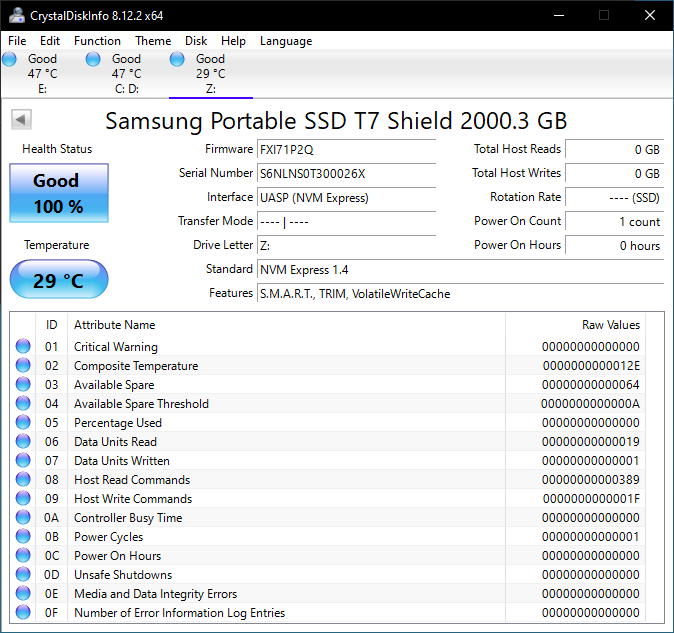Image resolution: width=674 pixels, height=633 pixels.
Task: Click the Good 100 % health status button
Action: tap(59, 193)
